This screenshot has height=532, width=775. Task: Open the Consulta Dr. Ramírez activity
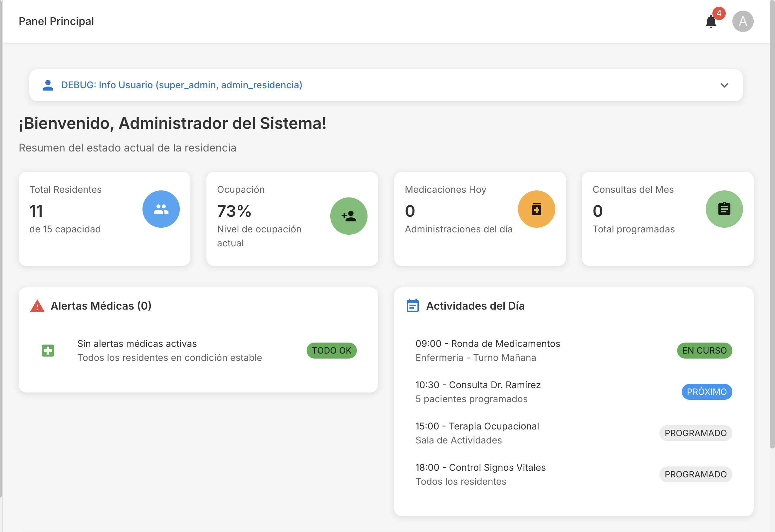point(477,385)
